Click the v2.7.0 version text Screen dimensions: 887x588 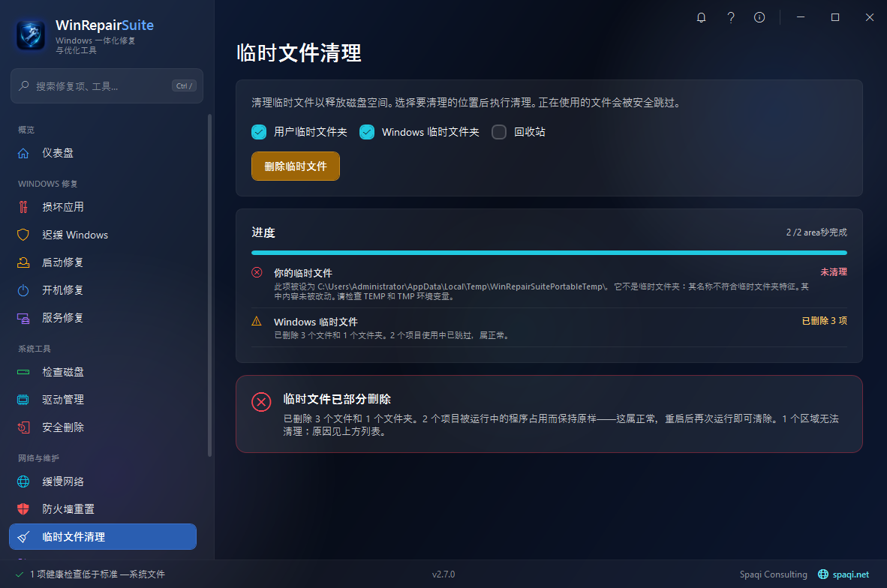[x=443, y=574]
